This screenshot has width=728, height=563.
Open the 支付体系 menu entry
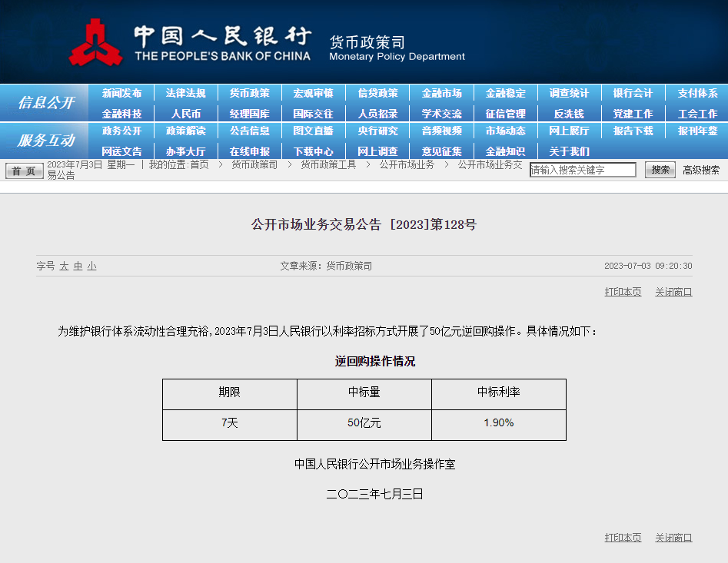tap(697, 93)
